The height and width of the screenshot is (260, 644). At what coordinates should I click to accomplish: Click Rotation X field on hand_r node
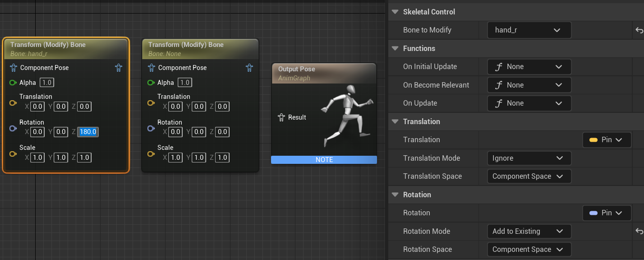[x=38, y=132]
